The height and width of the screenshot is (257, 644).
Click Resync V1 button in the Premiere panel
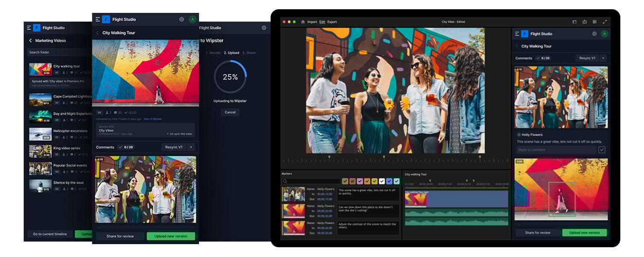(x=587, y=58)
